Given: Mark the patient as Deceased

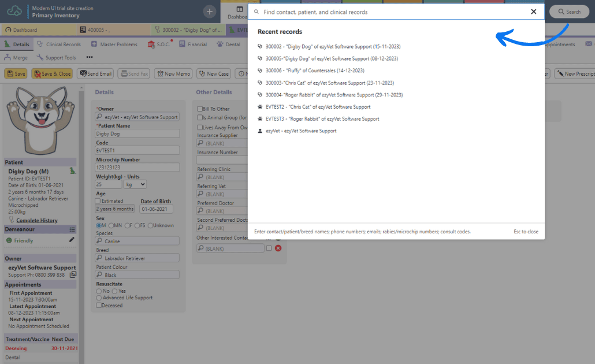Looking at the screenshot, I should (99, 305).
